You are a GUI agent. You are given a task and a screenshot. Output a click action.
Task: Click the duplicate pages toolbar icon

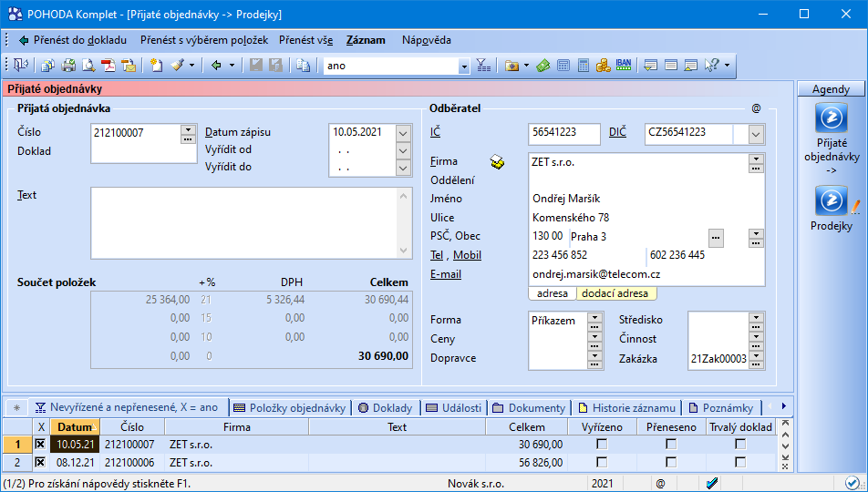coord(303,66)
